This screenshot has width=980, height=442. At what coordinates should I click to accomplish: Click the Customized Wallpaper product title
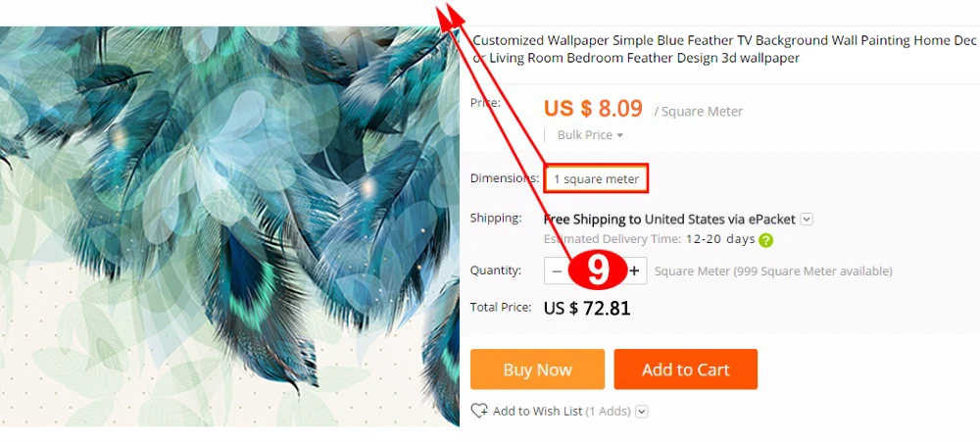tap(724, 49)
